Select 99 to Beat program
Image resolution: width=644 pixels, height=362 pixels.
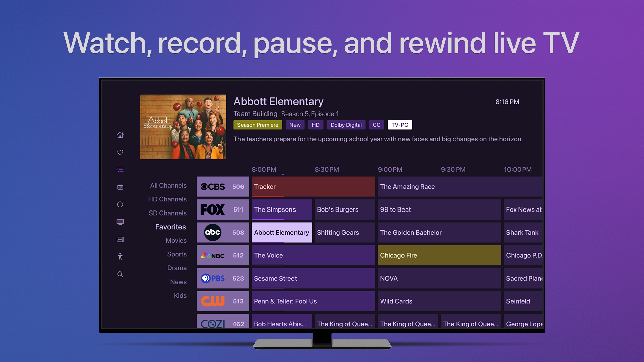pos(439,209)
